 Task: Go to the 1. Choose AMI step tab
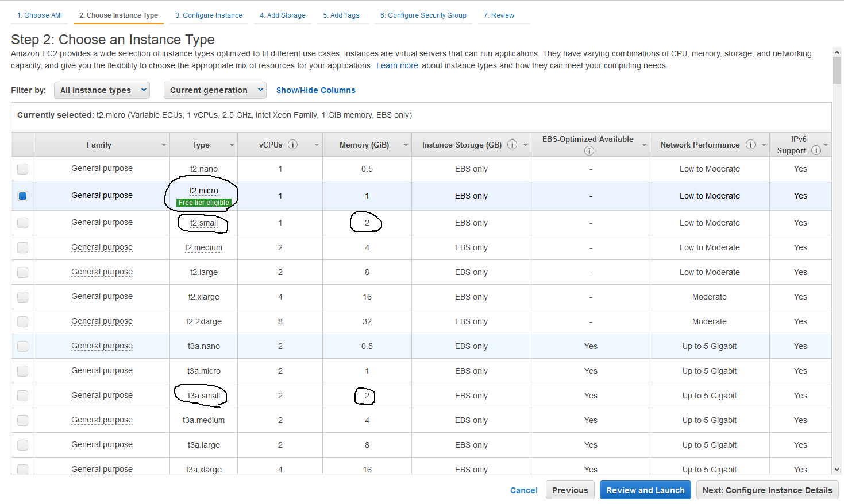pos(40,15)
